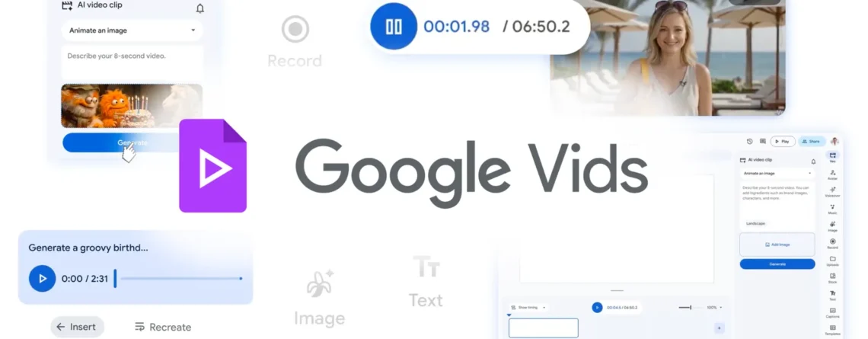Click the Landscape aspect ratio chip
The width and height of the screenshot is (868, 339).
click(x=755, y=223)
